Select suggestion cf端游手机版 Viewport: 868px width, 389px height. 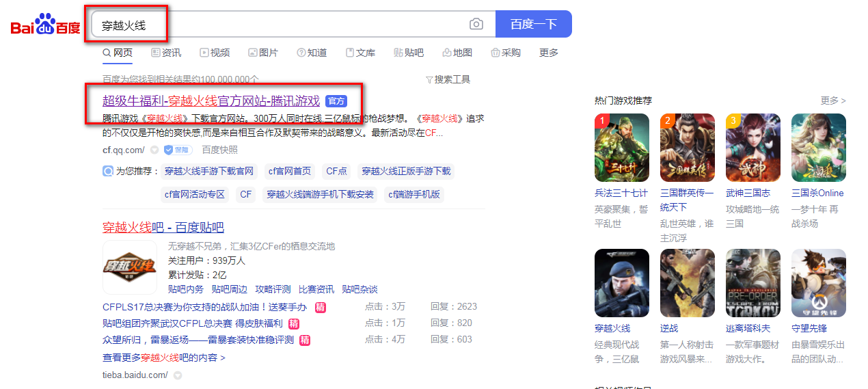(414, 194)
